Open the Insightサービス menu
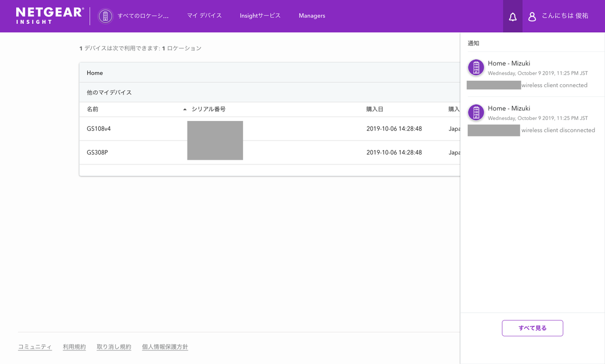Screen dimensions: 605x364 pos(260,16)
